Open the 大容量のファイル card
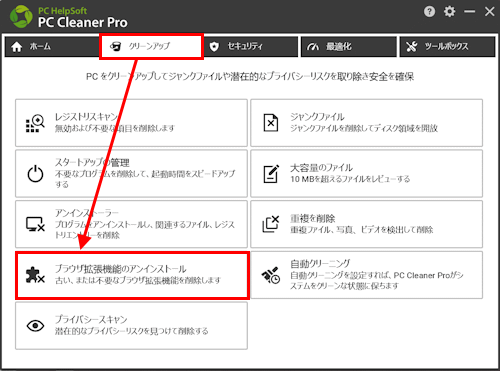Image resolution: width=500 pixels, height=371 pixels. [x=367, y=173]
